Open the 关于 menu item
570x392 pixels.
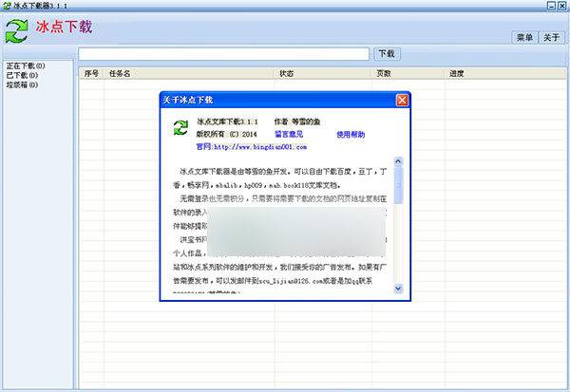coord(552,38)
